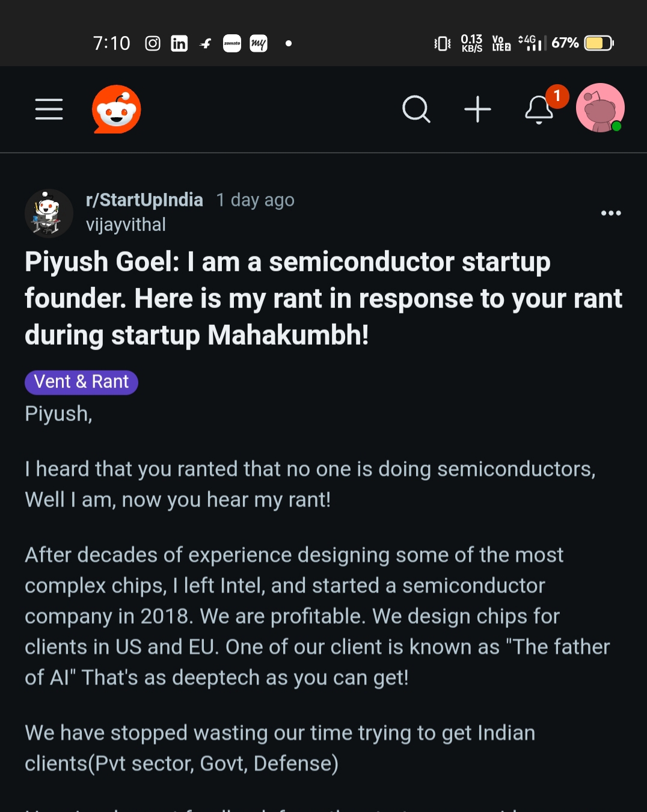Tap the LinkedIn status bar notification
This screenshot has width=647, height=812.
[179, 43]
